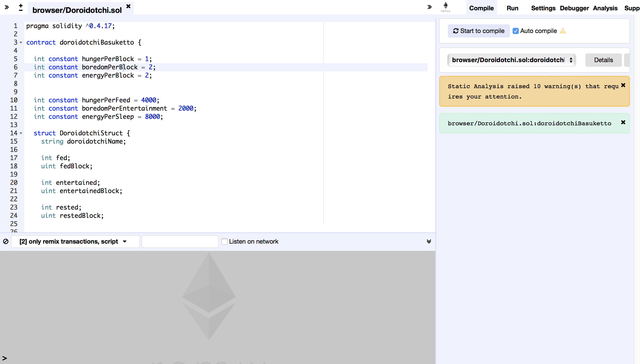This screenshot has width=640, height=364.
Task: Dismiss the doroidotchiBasuketto compiled contract message
Action: click(x=623, y=122)
